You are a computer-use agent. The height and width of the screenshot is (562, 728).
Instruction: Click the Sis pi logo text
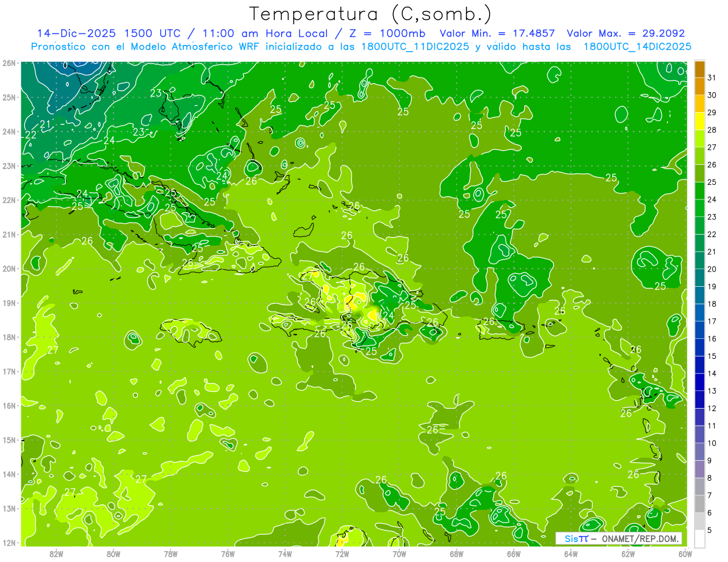coord(576,538)
